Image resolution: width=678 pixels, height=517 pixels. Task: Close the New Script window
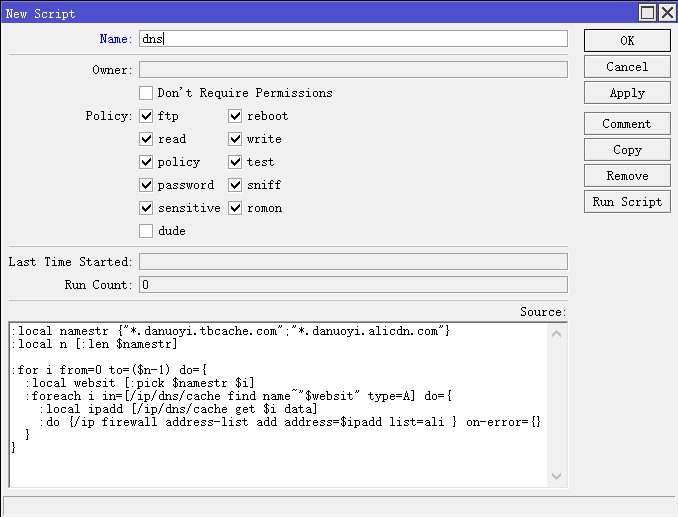666,13
